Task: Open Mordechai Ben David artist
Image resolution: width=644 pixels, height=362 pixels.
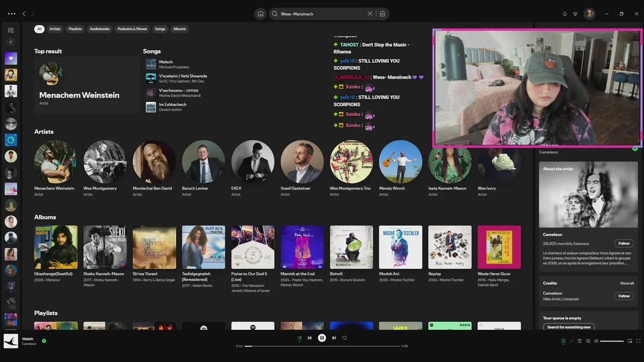Action: (154, 168)
